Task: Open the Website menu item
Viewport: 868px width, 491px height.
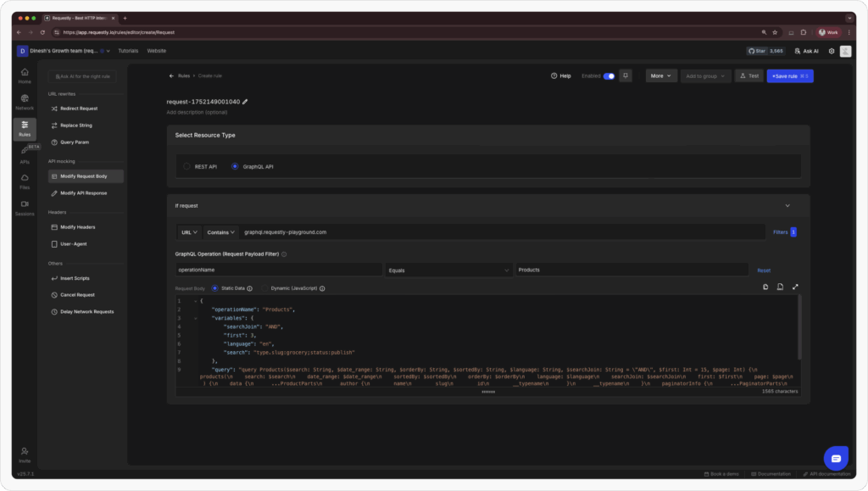Action: [x=157, y=51]
